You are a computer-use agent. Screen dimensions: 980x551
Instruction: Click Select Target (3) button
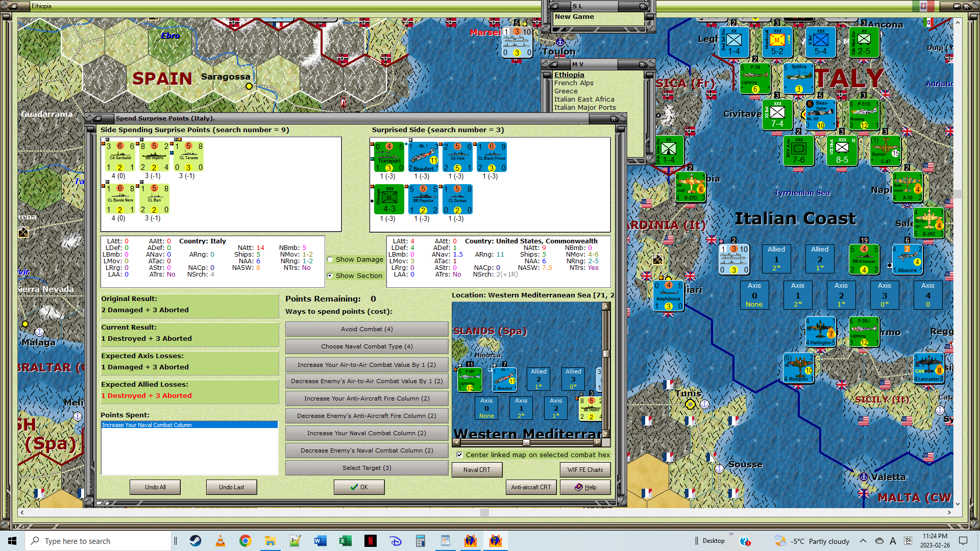pyautogui.click(x=366, y=468)
